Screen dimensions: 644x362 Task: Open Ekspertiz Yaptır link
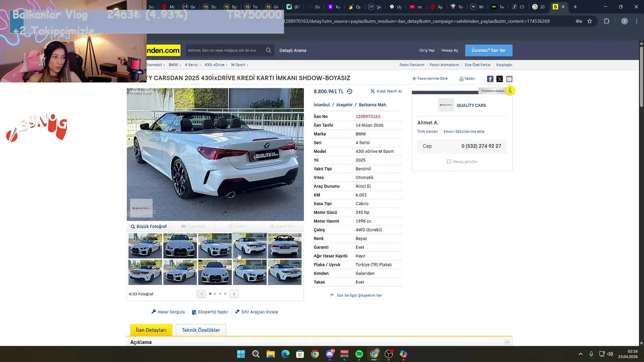coord(210,312)
